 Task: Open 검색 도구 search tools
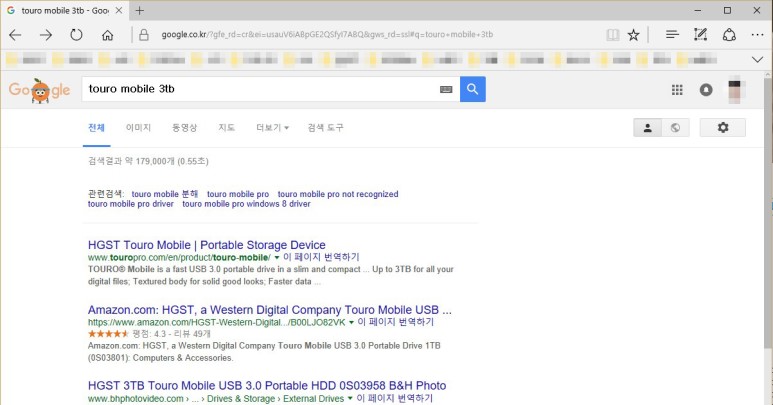coord(325,128)
